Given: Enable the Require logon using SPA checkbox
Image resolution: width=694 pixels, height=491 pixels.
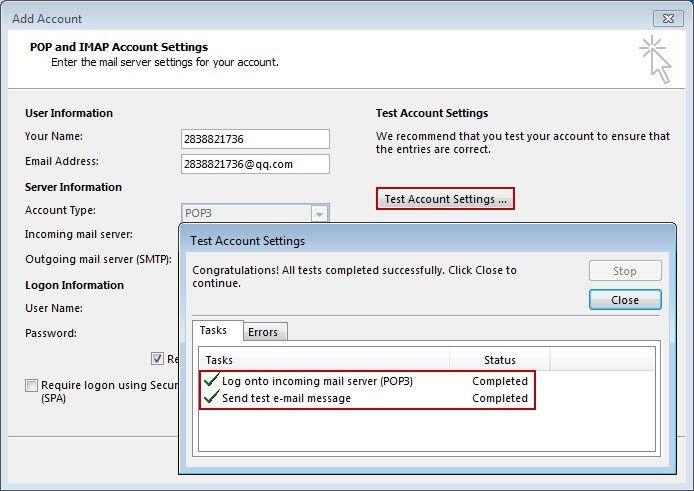Looking at the screenshot, I should 32,385.
